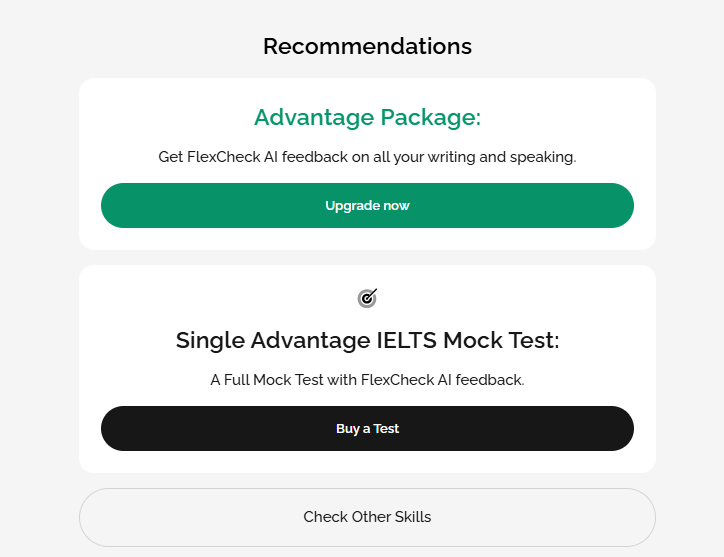
Task: Click the black Buy a Test button
Action: tap(367, 429)
